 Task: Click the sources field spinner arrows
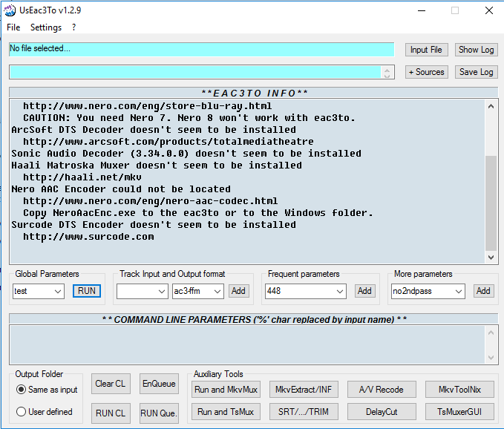tap(387, 72)
